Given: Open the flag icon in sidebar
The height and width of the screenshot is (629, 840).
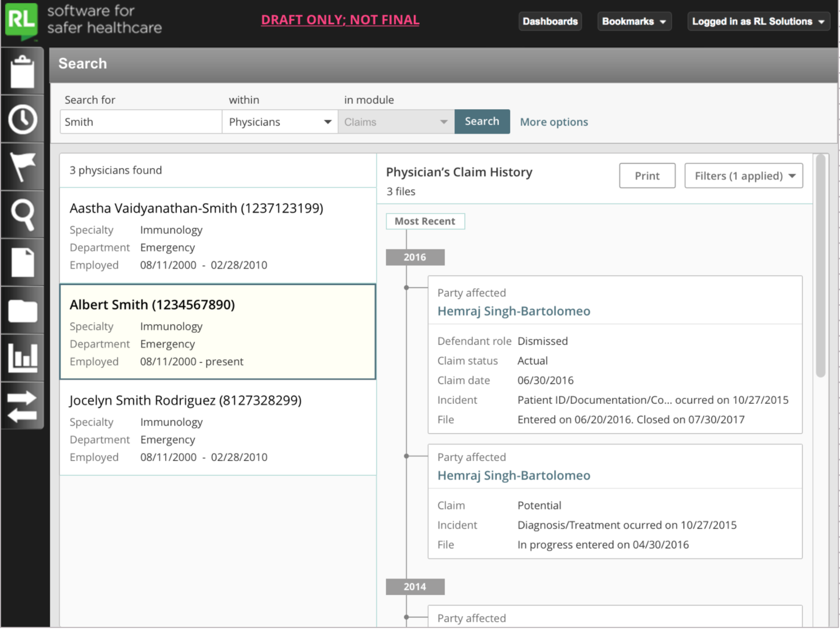Looking at the screenshot, I should point(22,167).
